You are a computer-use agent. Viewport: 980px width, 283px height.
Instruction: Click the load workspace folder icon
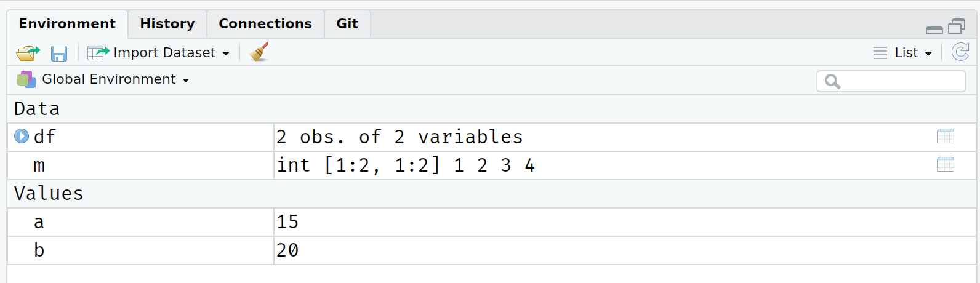pos(28,53)
